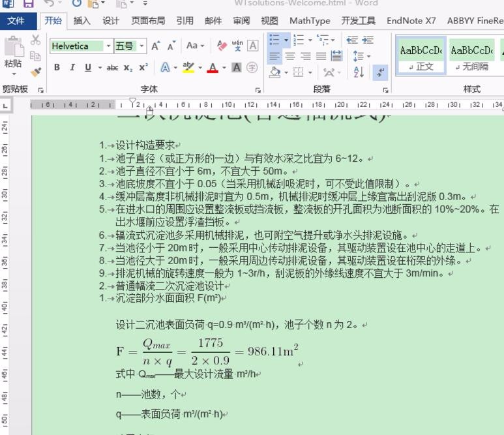This screenshot has height=435, width=504.
Task: Switch to the 审阅 Review tab
Action: tap(241, 21)
